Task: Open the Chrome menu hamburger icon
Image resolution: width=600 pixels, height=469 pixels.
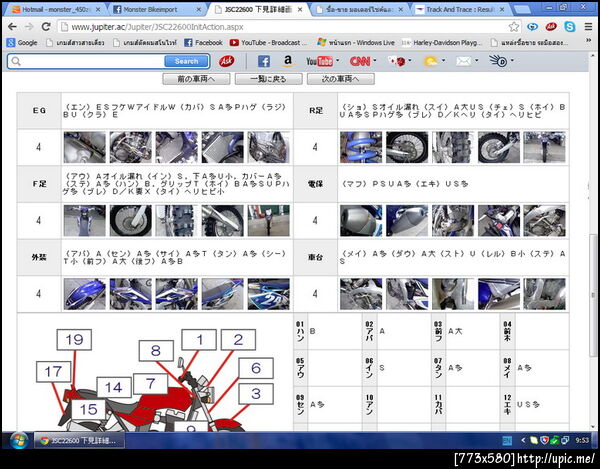Action: click(x=588, y=27)
